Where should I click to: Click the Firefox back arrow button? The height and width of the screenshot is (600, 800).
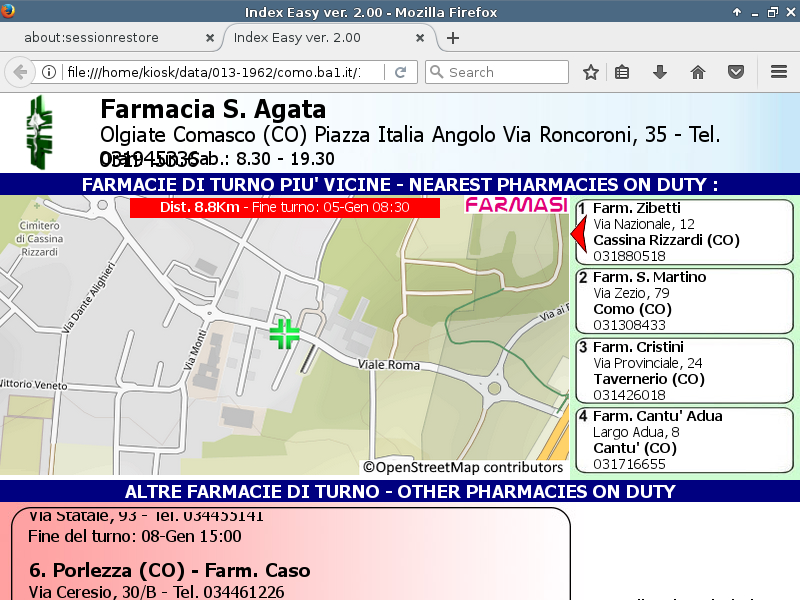21,72
